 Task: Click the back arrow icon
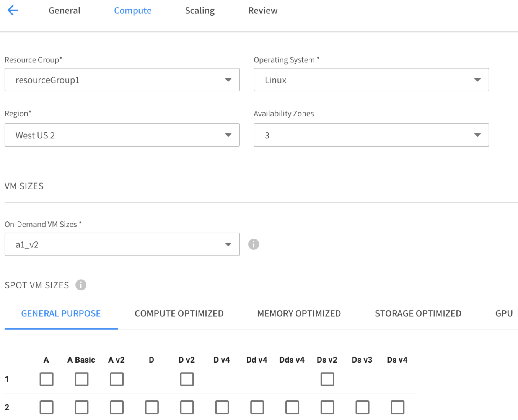pos(13,10)
